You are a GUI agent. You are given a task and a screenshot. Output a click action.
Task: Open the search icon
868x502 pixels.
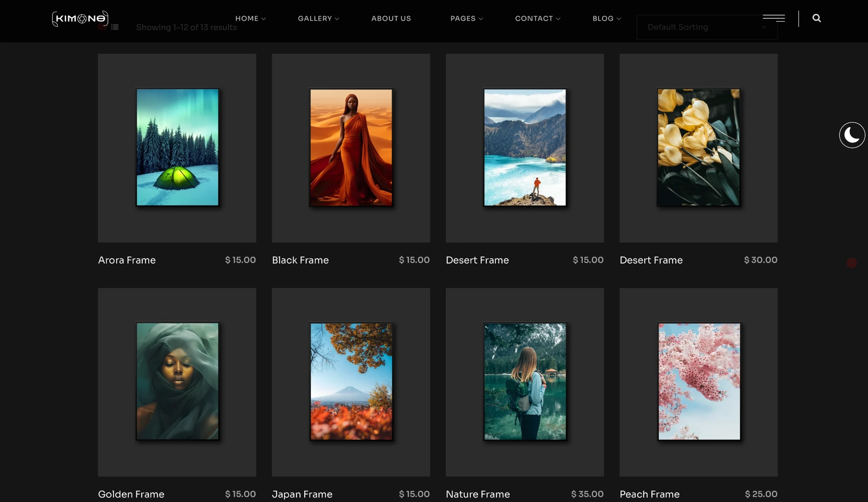pos(816,18)
